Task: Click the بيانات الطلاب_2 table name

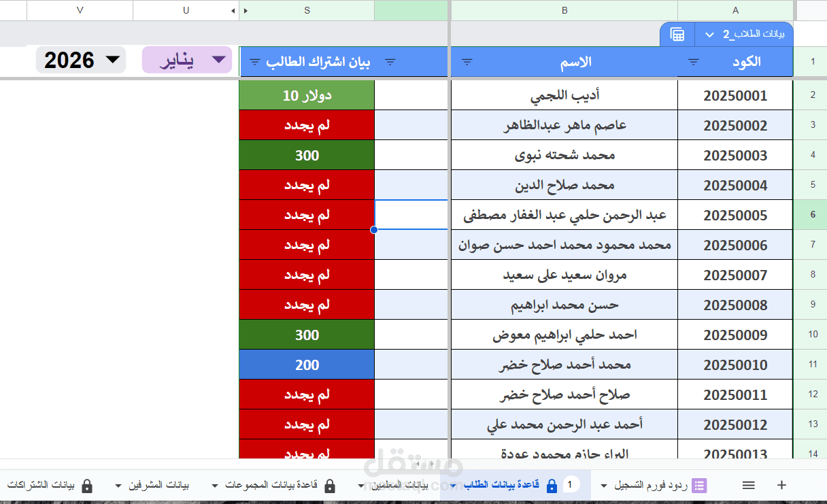Action: [x=753, y=35]
